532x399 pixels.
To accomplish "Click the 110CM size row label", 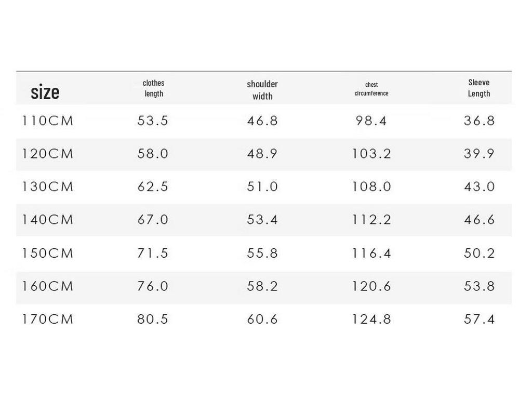I will [x=48, y=121].
